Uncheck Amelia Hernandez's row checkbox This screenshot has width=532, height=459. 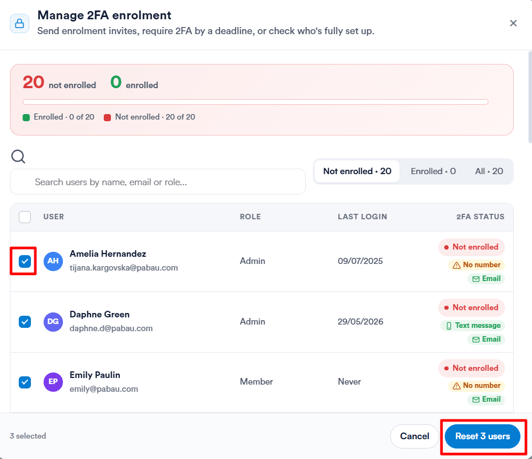coord(25,261)
